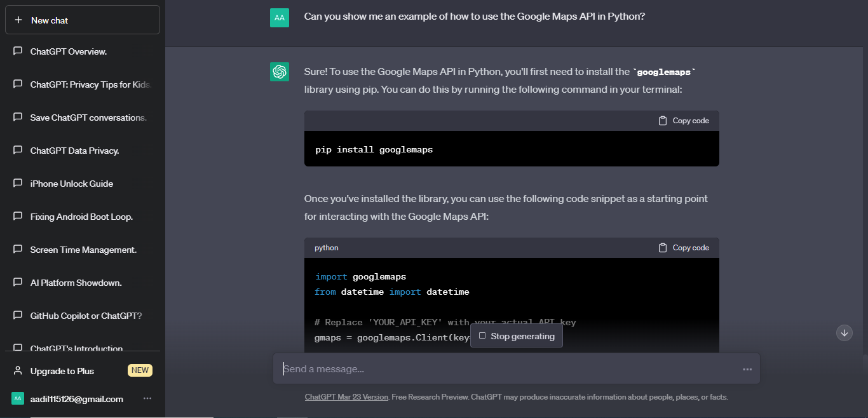
Task: Open the ChatGPT Data Privacy conversation
Action: pos(74,151)
